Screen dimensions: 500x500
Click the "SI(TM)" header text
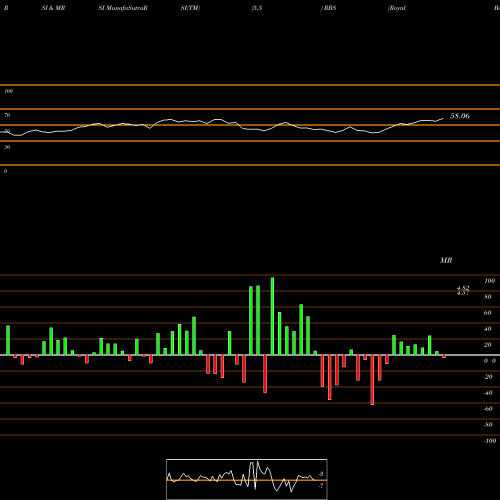click(190, 8)
